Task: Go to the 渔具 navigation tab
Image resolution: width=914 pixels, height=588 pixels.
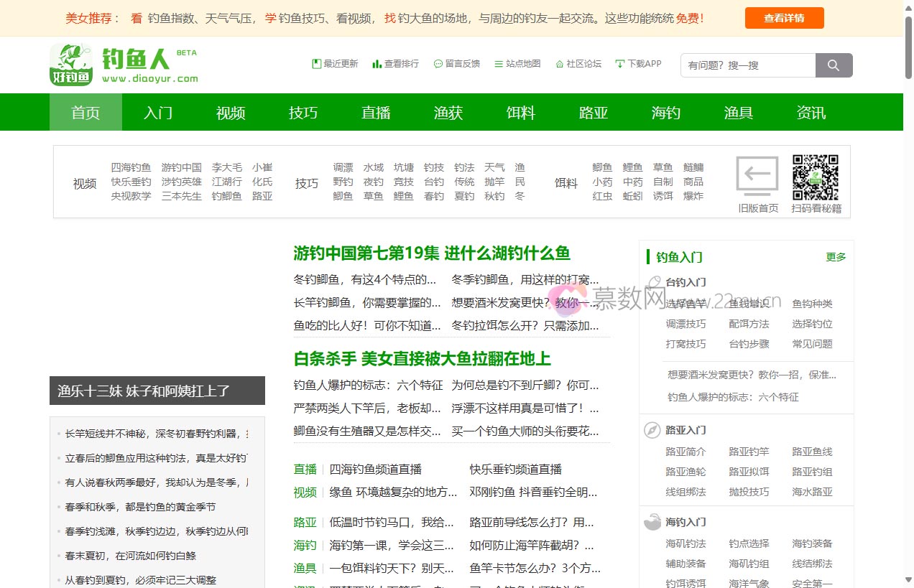Action: click(738, 113)
